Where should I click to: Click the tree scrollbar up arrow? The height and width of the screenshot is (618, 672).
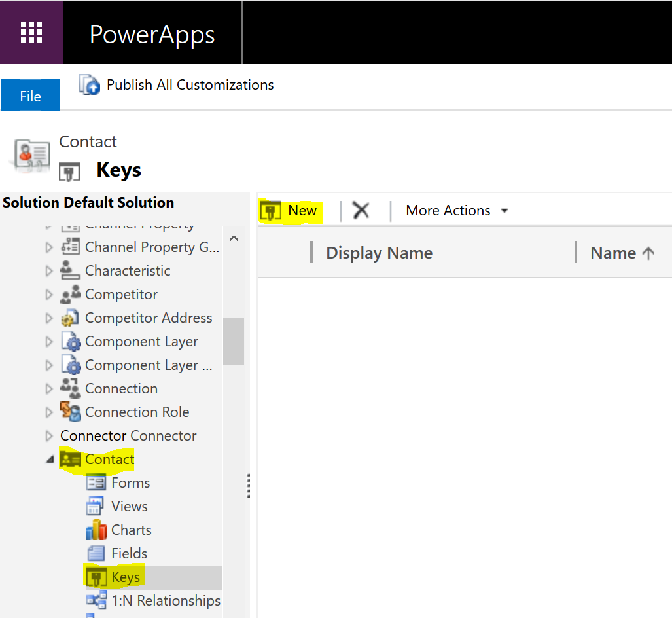(x=234, y=238)
